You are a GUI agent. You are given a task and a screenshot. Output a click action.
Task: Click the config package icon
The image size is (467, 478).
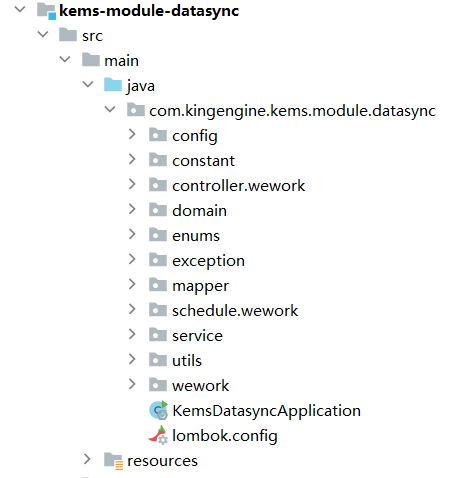(158, 135)
